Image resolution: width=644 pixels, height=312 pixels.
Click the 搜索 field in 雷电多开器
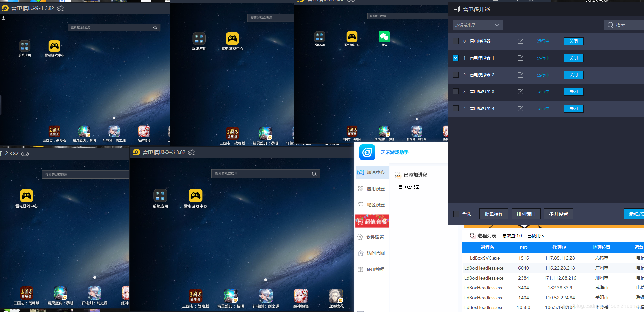coord(624,25)
